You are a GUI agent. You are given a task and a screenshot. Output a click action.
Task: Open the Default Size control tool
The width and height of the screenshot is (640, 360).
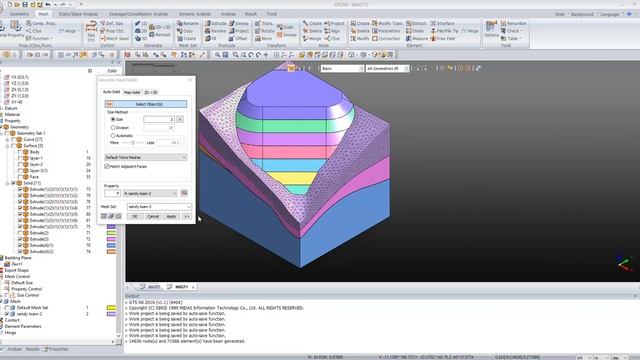(111, 23)
